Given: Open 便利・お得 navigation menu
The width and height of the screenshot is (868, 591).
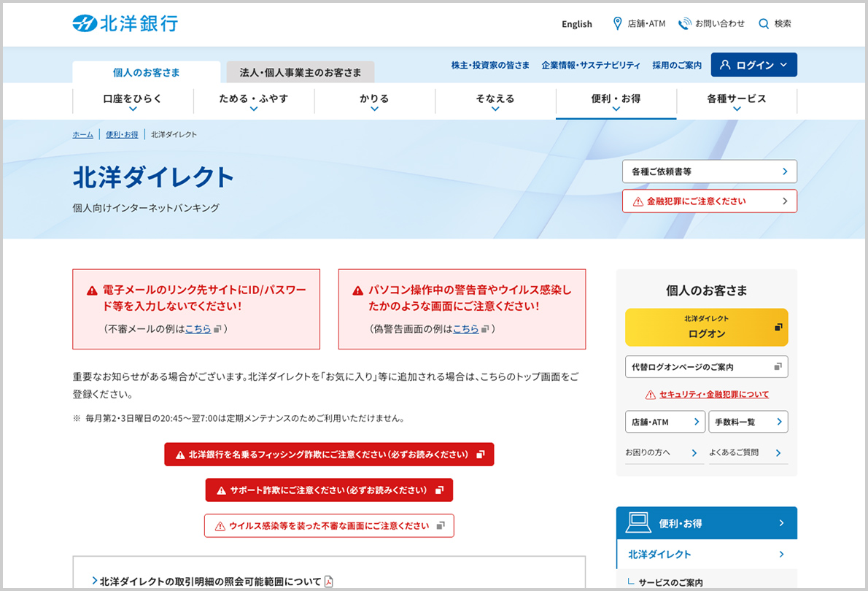Looking at the screenshot, I should pyautogui.click(x=616, y=101).
